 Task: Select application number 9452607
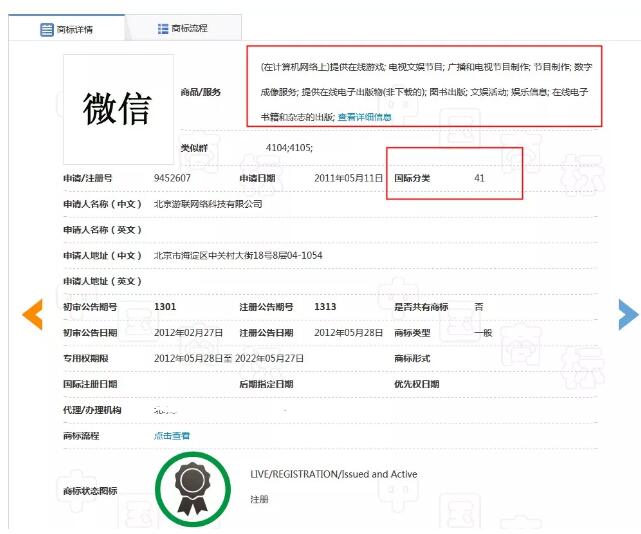click(172, 178)
